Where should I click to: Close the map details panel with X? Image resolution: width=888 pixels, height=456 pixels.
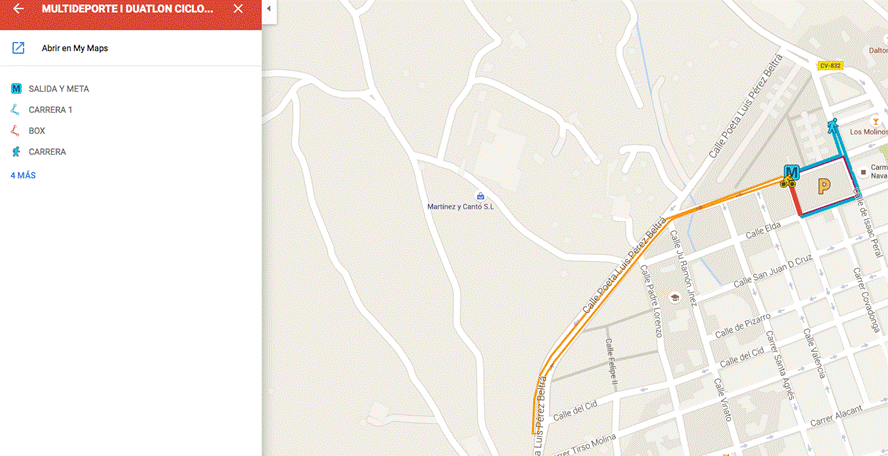tap(238, 9)
